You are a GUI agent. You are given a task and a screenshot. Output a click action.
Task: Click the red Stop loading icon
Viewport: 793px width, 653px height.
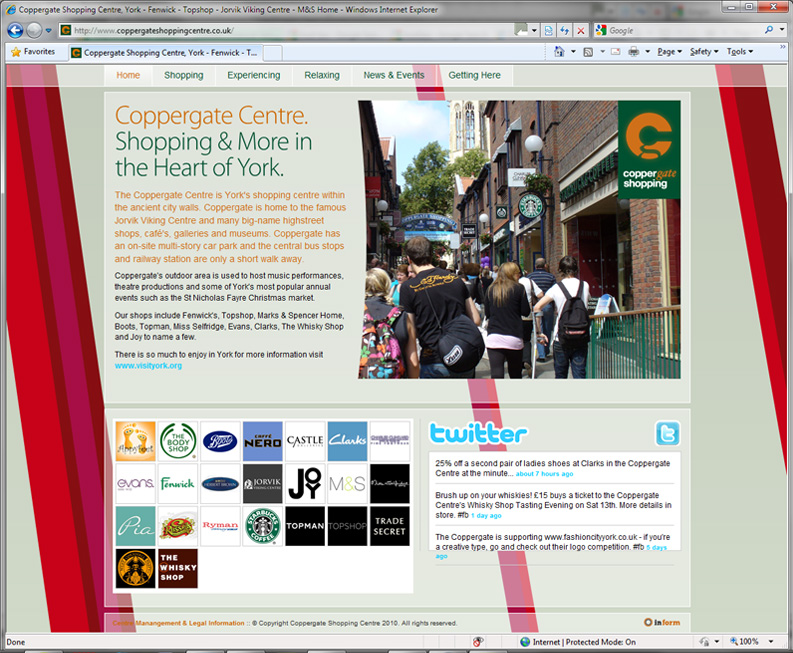coord(581,30)
